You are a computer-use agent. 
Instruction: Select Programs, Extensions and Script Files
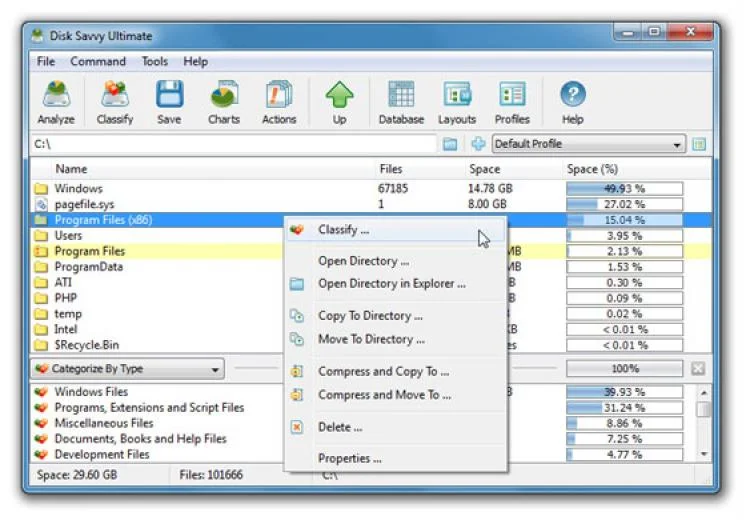149,408
